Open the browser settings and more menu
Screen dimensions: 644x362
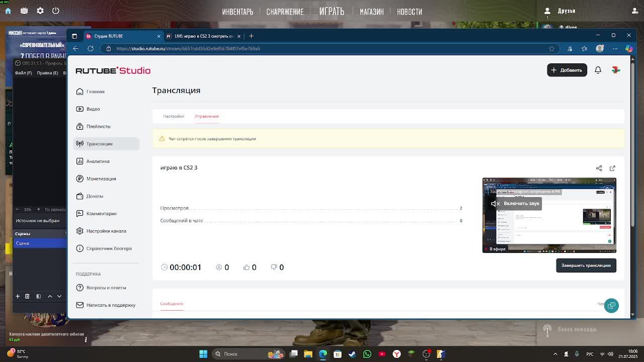coord(615,49)
